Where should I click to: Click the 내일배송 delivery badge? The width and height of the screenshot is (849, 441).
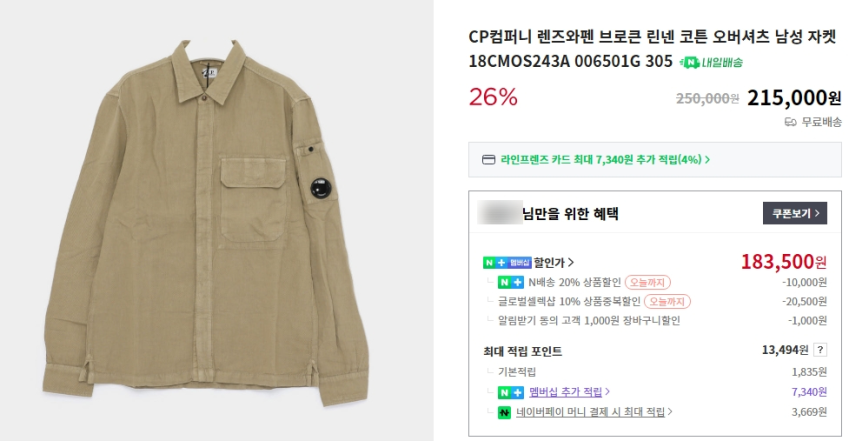point(711,62)
